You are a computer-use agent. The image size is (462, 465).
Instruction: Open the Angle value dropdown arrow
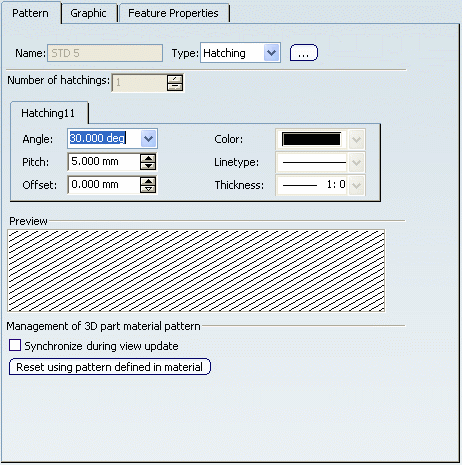(148, 138)
